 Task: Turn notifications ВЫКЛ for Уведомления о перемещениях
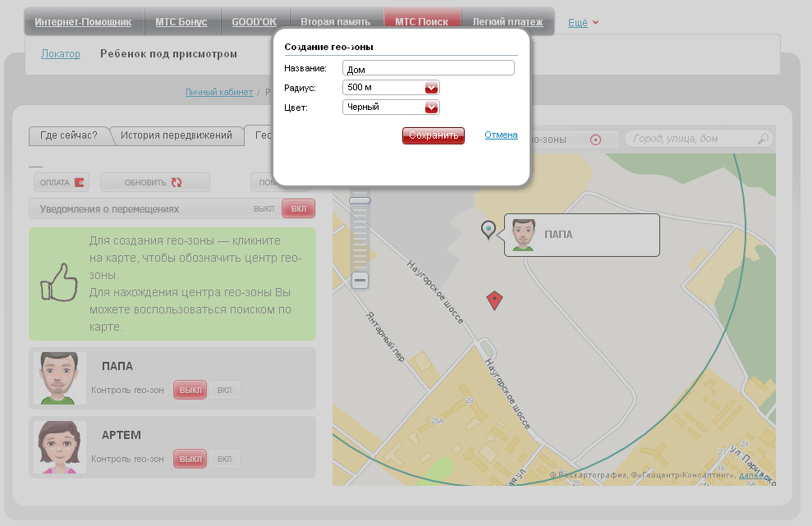[x=264, y=208]
